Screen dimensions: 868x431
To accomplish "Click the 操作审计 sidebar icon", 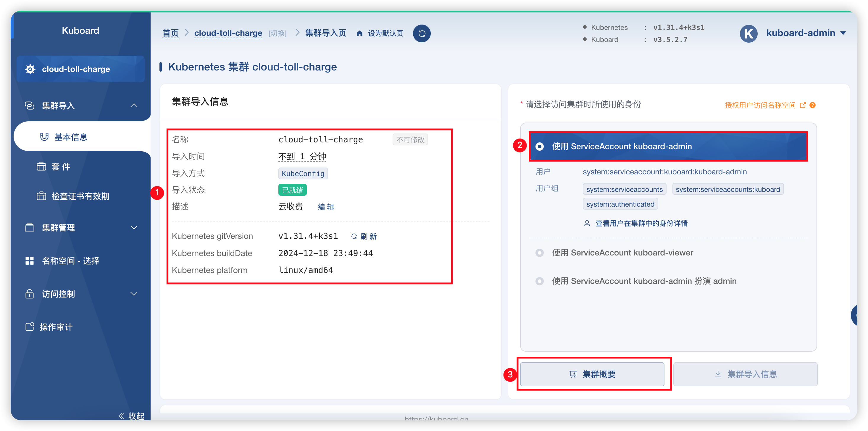I will 30,327.
